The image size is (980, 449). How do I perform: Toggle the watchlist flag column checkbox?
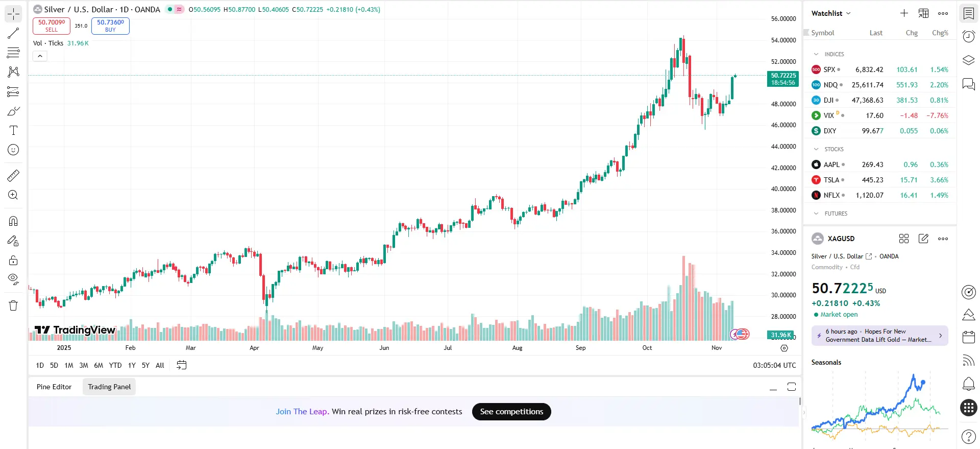tap(806, 33)
